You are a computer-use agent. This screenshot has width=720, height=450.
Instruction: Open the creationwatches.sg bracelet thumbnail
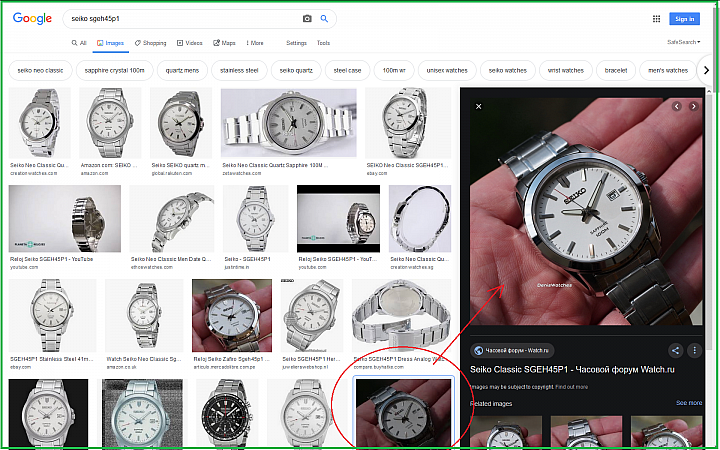tap(420, 219)
